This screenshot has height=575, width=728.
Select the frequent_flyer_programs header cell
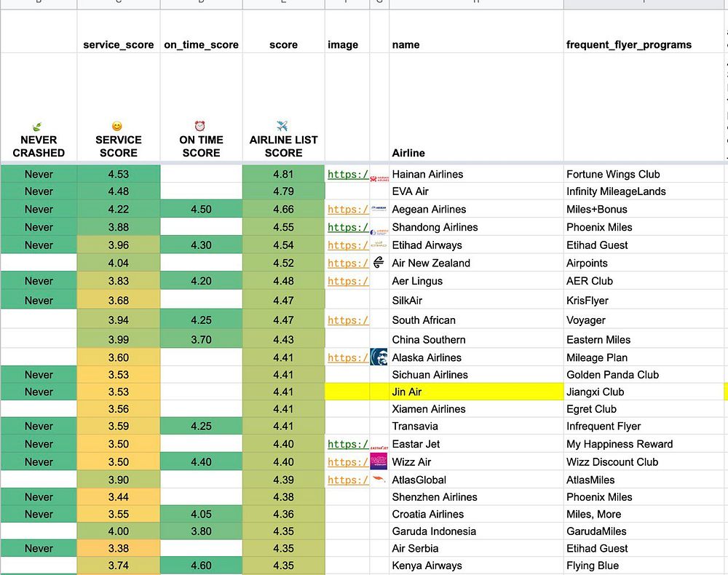point(644,31)
